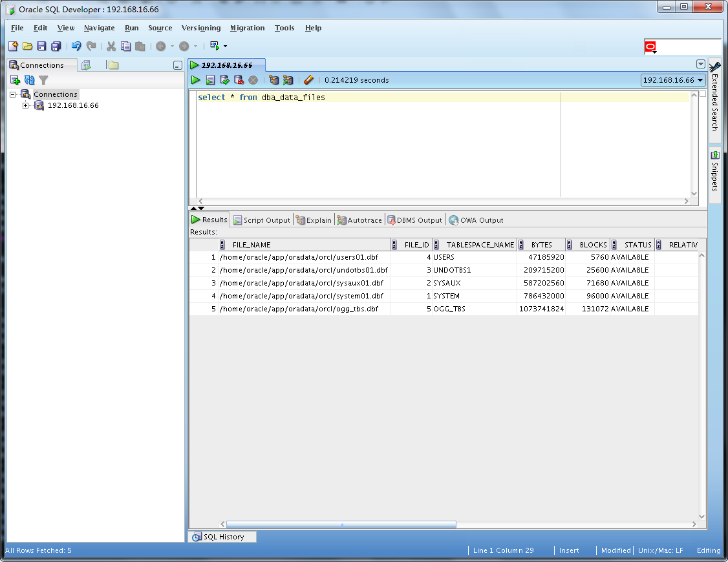The image size is (728, 562).
Task: Click the Back navigation circle icon
Action: click(x=160, y=46)
